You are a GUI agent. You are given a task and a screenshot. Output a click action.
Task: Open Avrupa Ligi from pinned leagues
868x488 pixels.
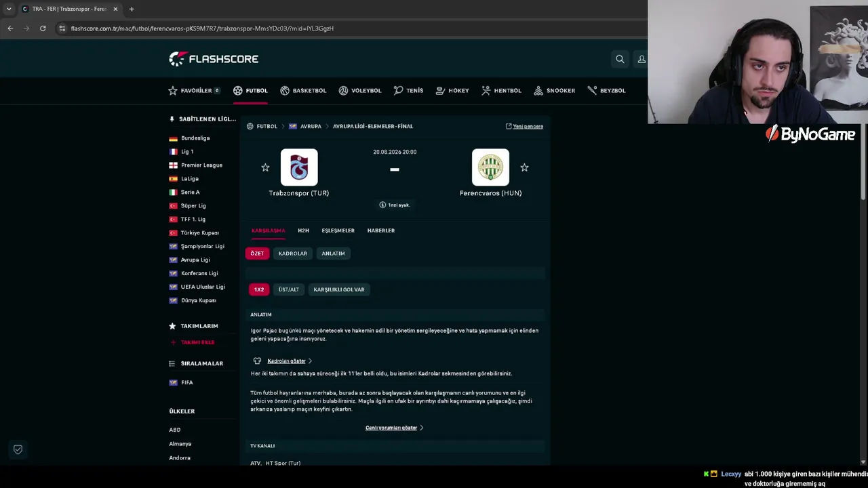tap(195, 260)
